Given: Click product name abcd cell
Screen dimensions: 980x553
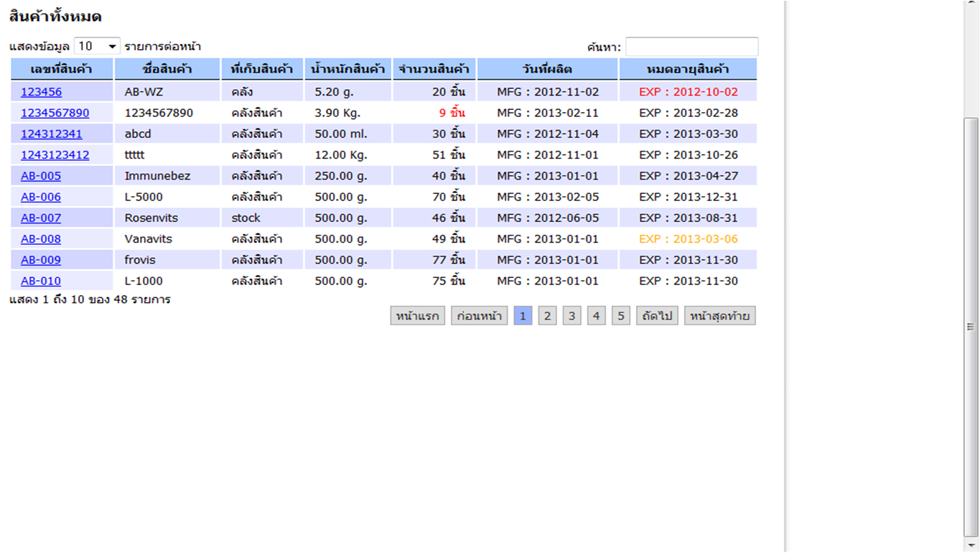Looking at the screenshot, I should coord(167,134).
